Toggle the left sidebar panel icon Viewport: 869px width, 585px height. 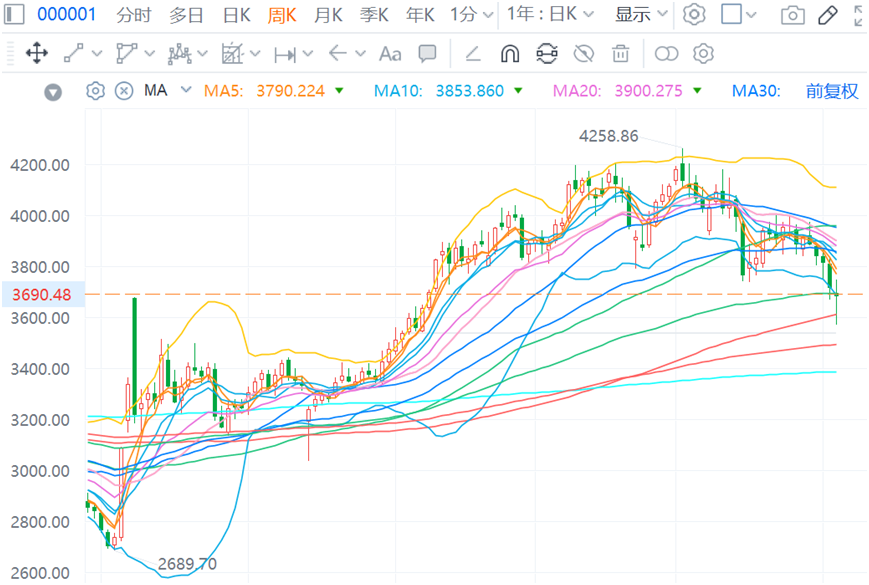point(14,14)
